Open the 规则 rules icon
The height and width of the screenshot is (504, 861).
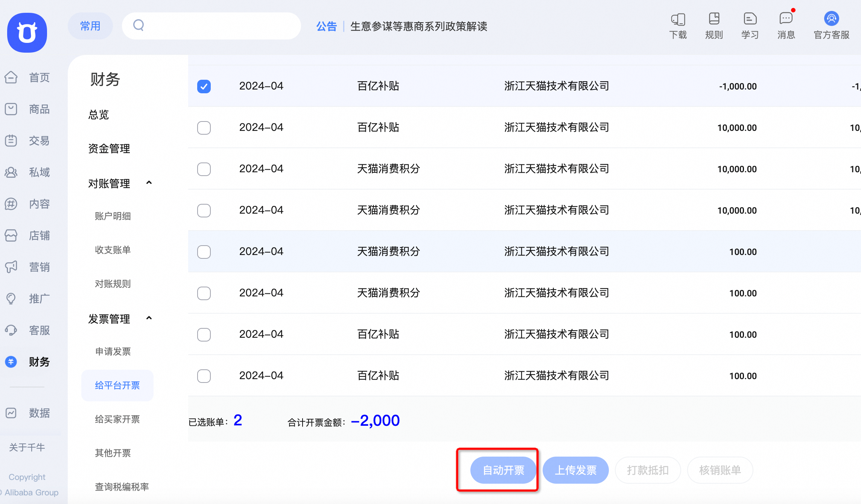pyautogui.click(x=714, y=19)
